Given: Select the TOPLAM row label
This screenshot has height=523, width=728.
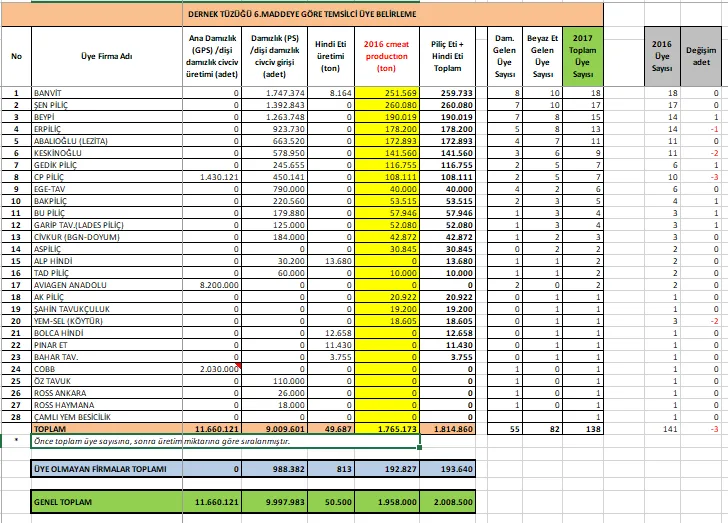Looking at the screenshot, I should pyautogui.click(x=107, y=429).
